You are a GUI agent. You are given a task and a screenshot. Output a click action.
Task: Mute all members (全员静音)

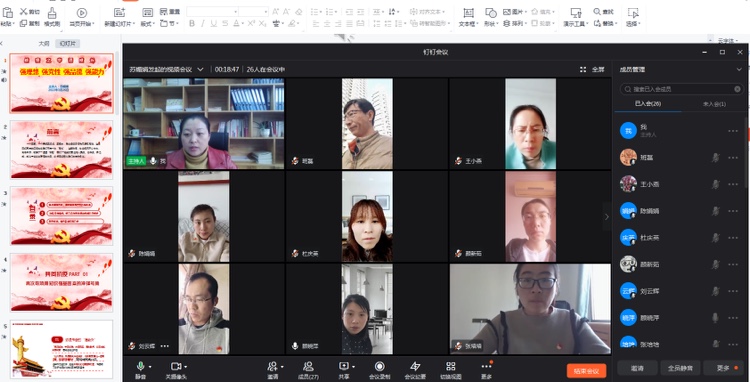coord(680,368)
